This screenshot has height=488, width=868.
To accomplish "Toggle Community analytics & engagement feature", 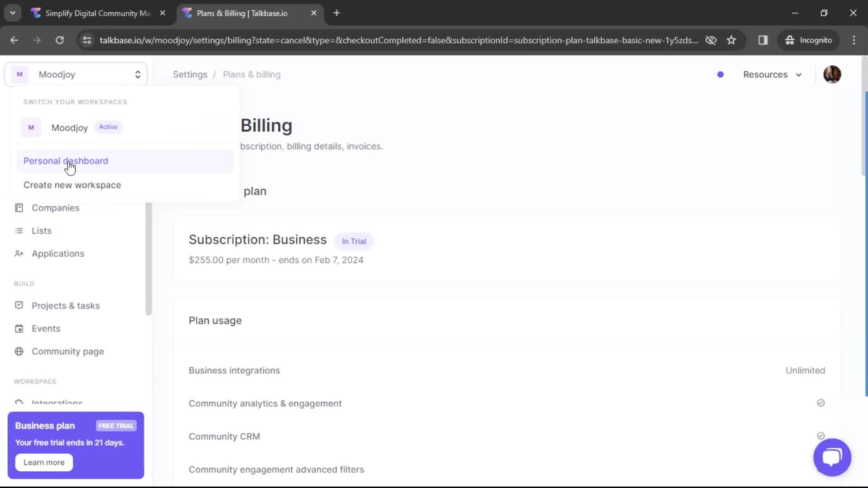I will pos(821,404).
